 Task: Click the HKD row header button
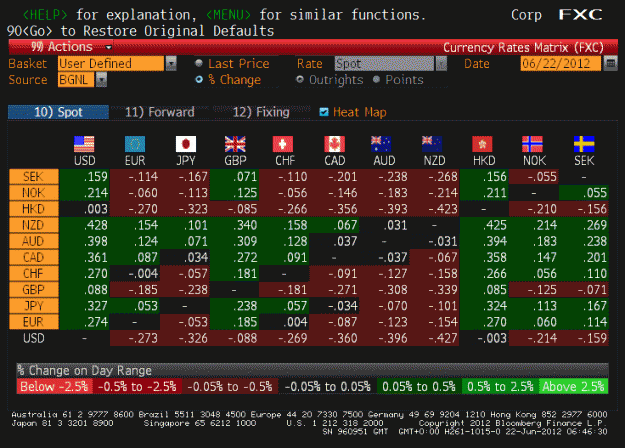(x=34, y=209)
